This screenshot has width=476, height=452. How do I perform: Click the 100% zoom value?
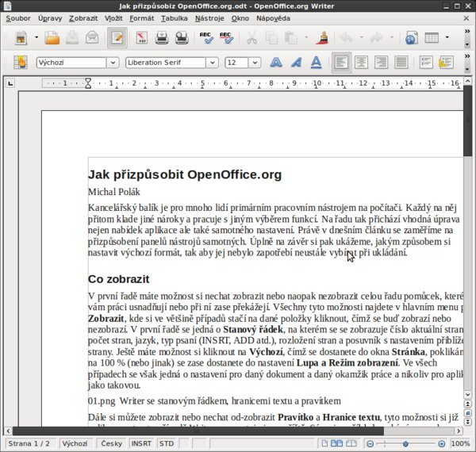click(460, 443)
